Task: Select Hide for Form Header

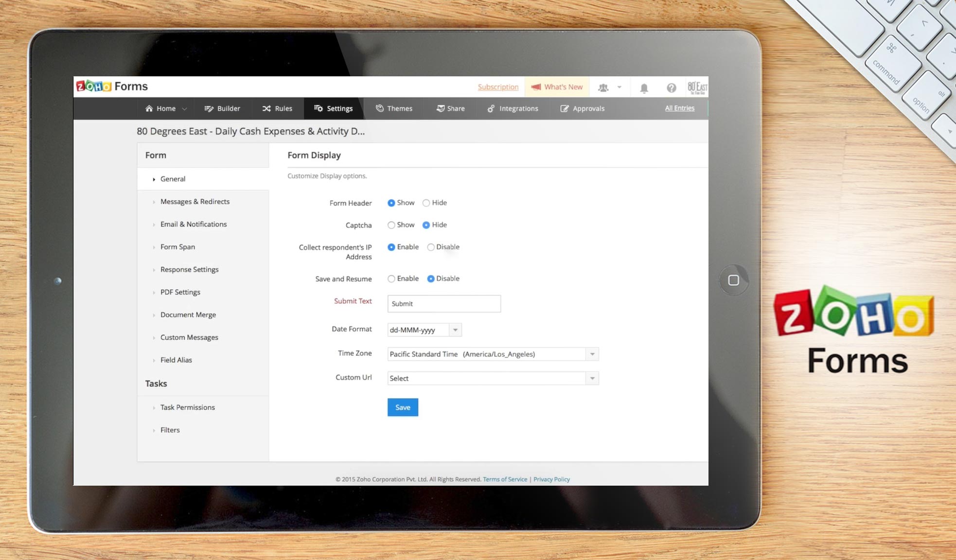Action: click(426, 203)
